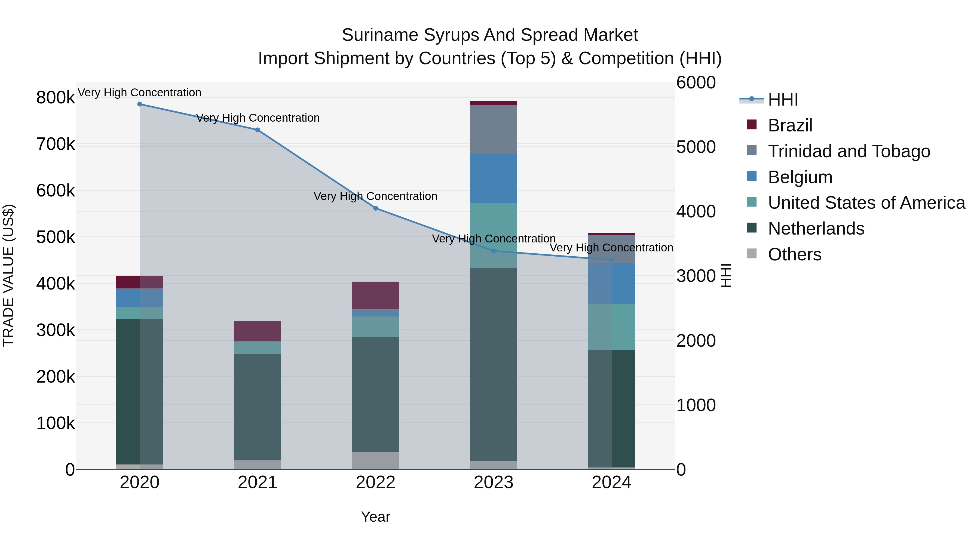Click the United States segment of 2024 bar
980x551 pixels.
[612, 327]
